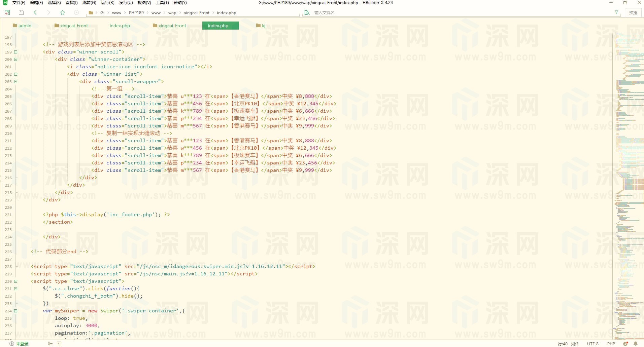Viewport: 644px width, 347px height.
Task: Open the 运行(R) menu
Action: pos(107,3)
